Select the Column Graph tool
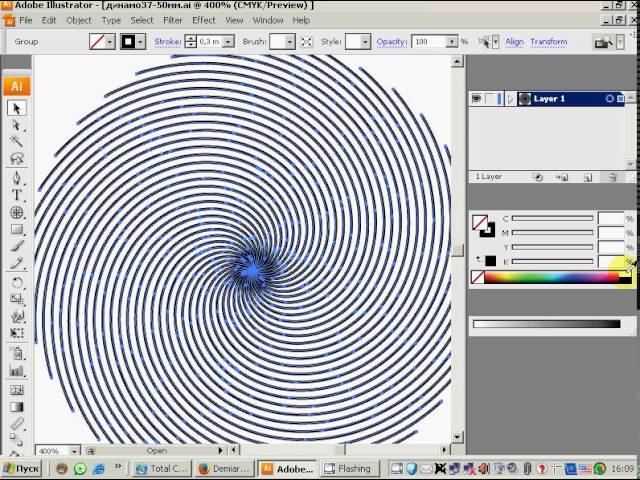This screenshot has height=480, width=640. click(x=16, y=371)
